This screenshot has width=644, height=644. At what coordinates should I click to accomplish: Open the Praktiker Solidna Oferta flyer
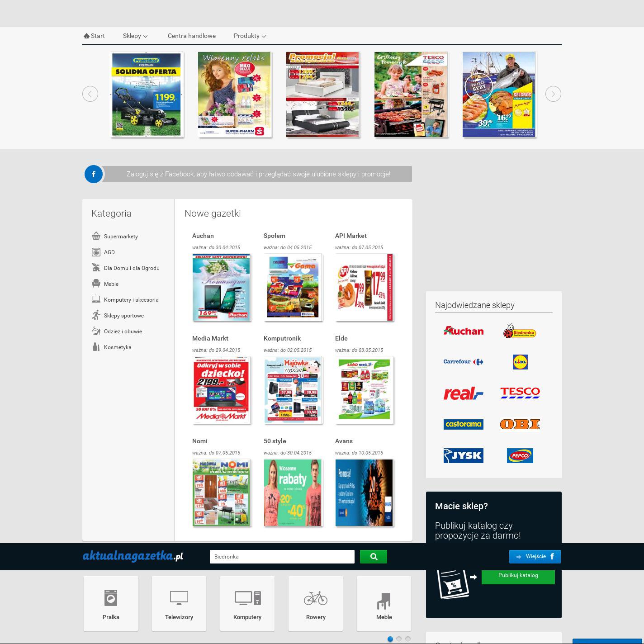[147, 95]
